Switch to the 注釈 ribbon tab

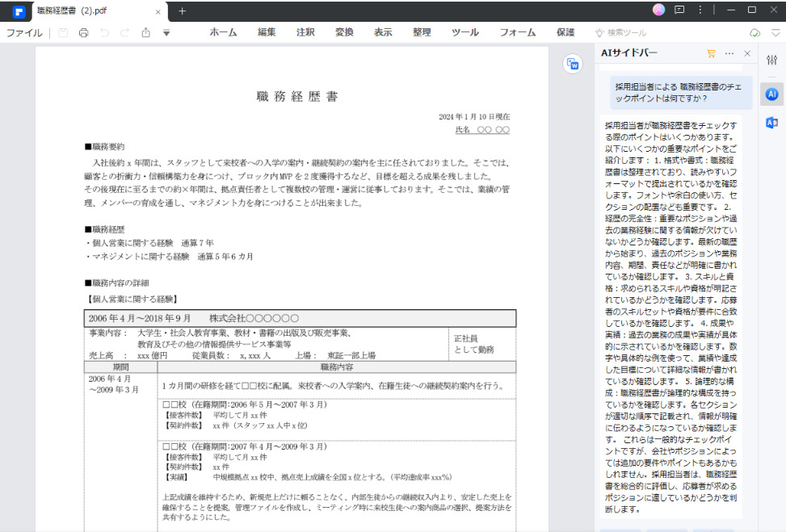tap(305, 33)
